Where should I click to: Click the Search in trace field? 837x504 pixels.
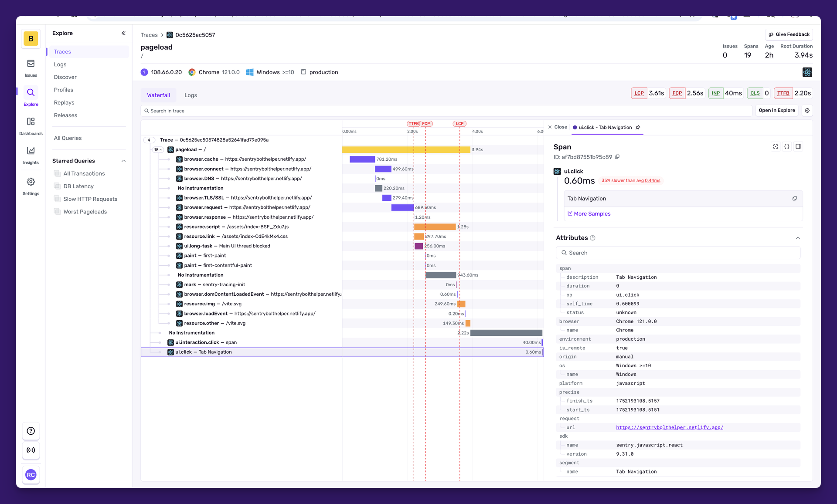[x=446, y=111]
